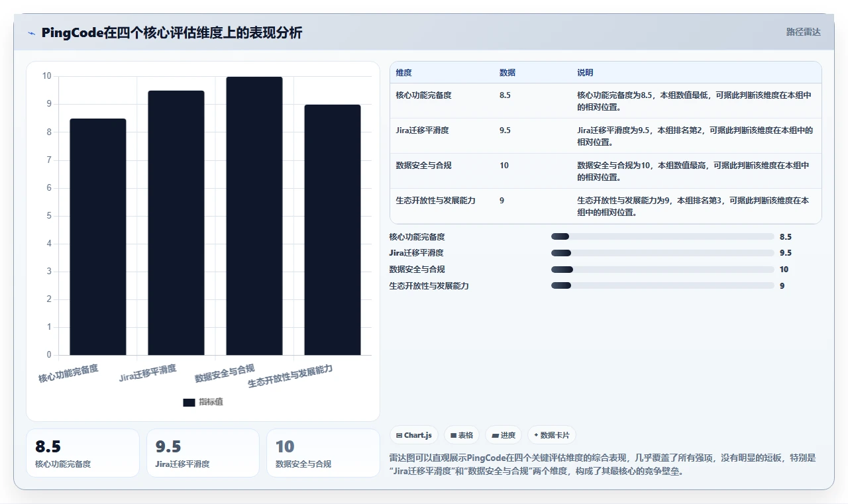Click the 10 value in the table

[x=503, y=166]
